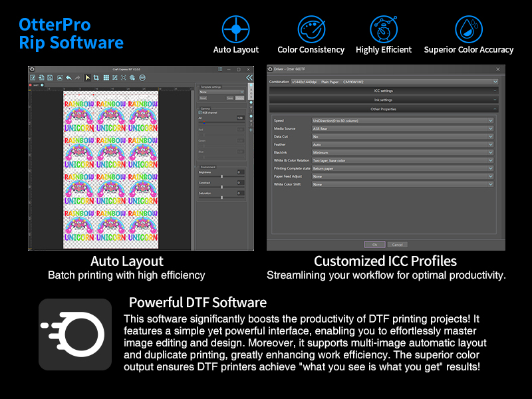
Task: Open the White & Color Relation dropdown
Action: 403,160
